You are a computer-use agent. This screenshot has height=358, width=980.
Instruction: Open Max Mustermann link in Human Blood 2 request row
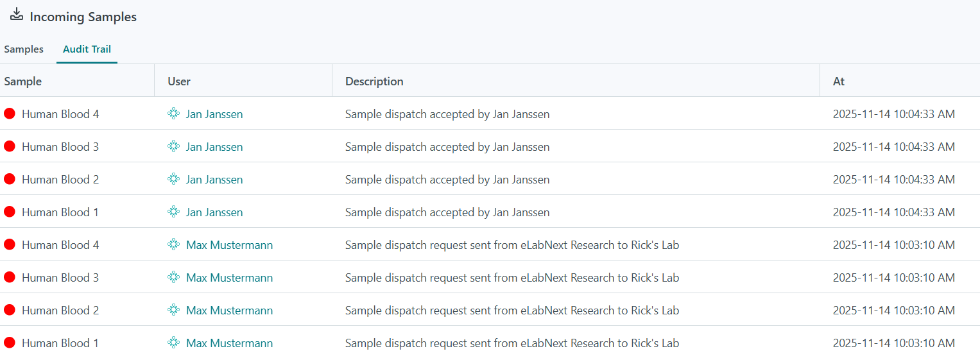pyautogui.click(x=229, y=311)
